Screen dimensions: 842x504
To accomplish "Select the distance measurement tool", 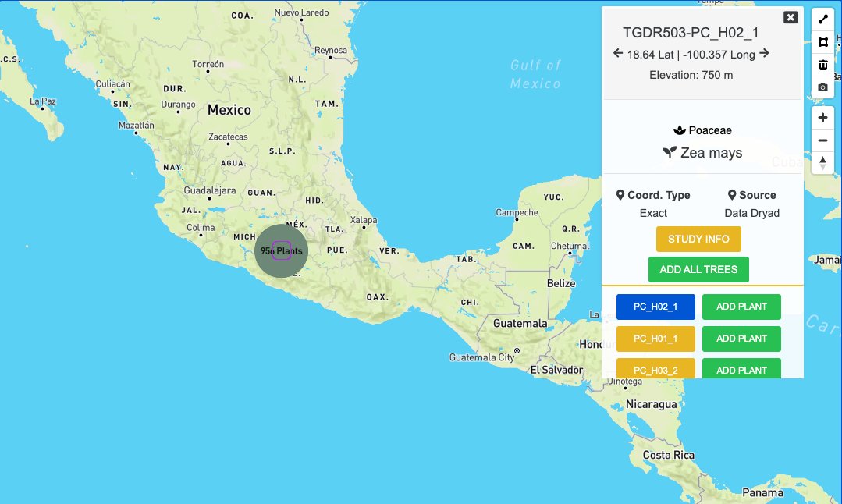I will click(x=822, y=17).
